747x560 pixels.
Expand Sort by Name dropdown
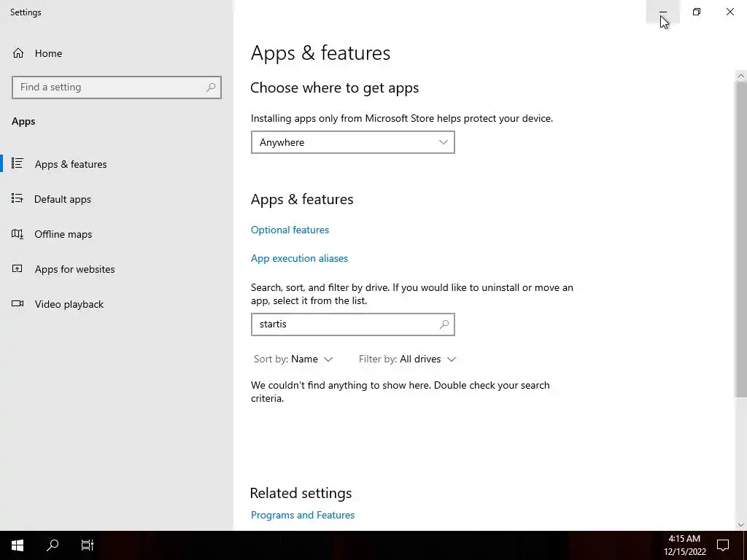click(293, 359)
